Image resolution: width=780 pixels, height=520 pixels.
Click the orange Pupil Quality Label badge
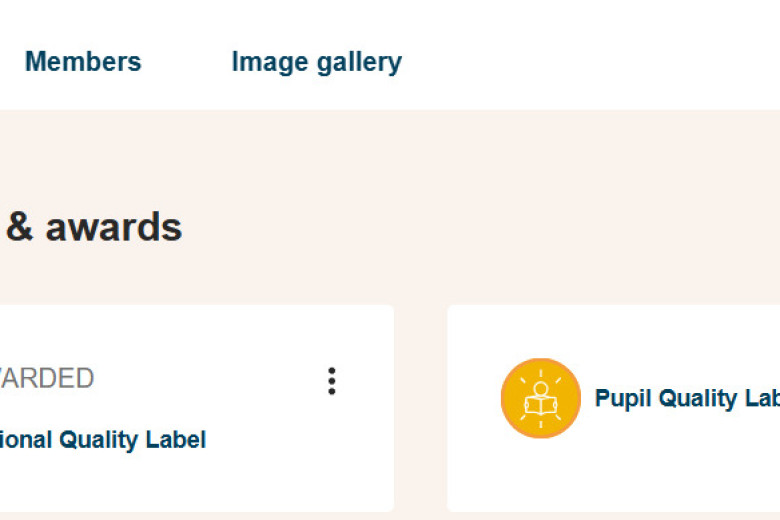click(541, 398)
